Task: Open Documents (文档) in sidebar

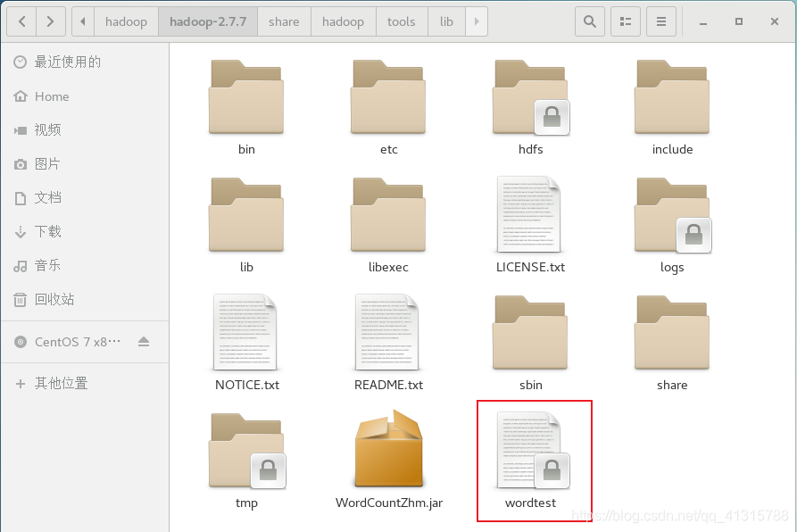Action: [x=85, y=197]
